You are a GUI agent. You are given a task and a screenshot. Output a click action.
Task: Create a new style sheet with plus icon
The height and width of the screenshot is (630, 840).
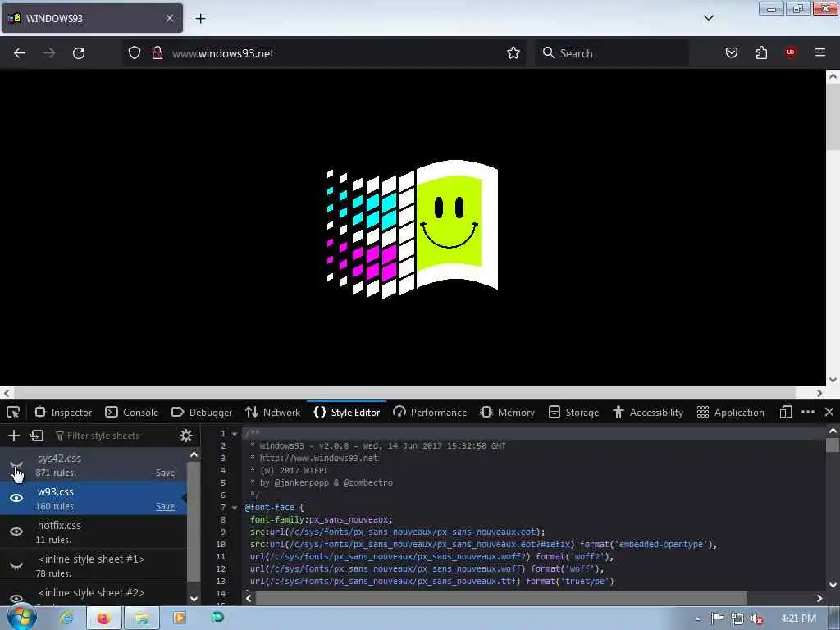[x=14, y=436]
